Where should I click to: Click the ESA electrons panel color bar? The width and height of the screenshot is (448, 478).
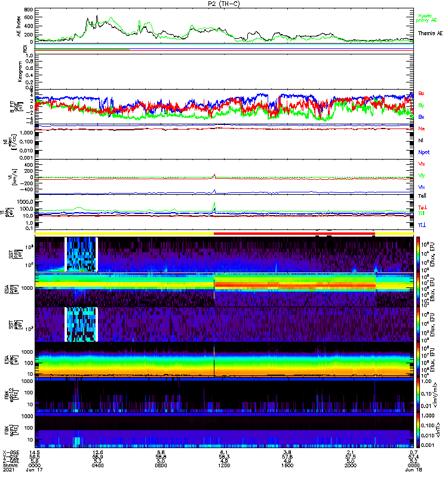pos(418,360)
